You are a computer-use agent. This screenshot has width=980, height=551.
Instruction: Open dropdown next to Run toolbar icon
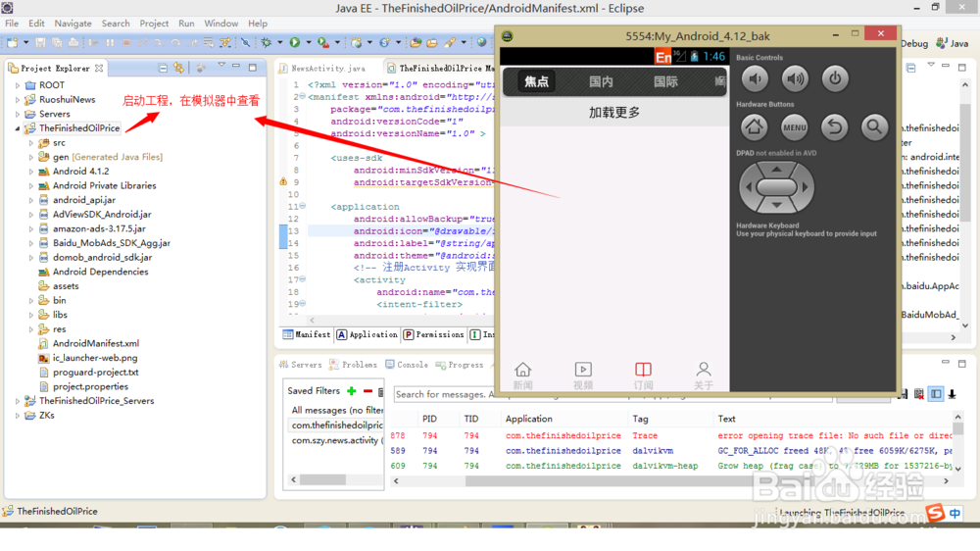(308, 42)
